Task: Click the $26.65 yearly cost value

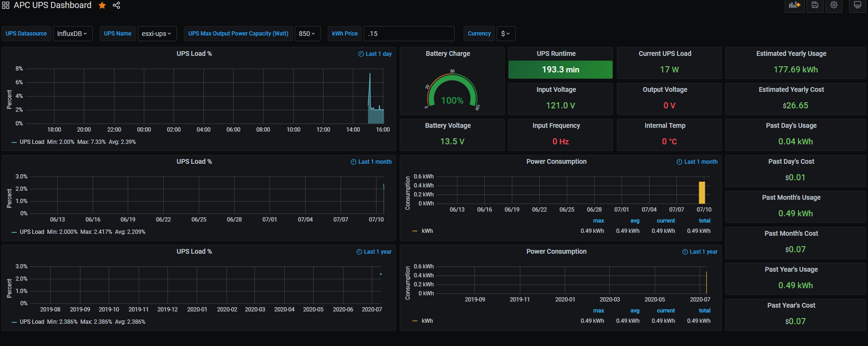Action: click(x=796, y=106)
